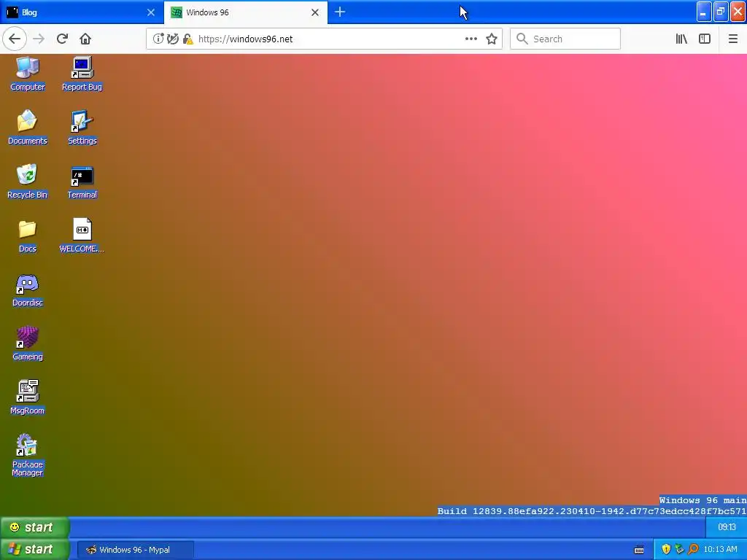
Task: Click the system tray keyboard icon
Action: (x=639, y=550)
